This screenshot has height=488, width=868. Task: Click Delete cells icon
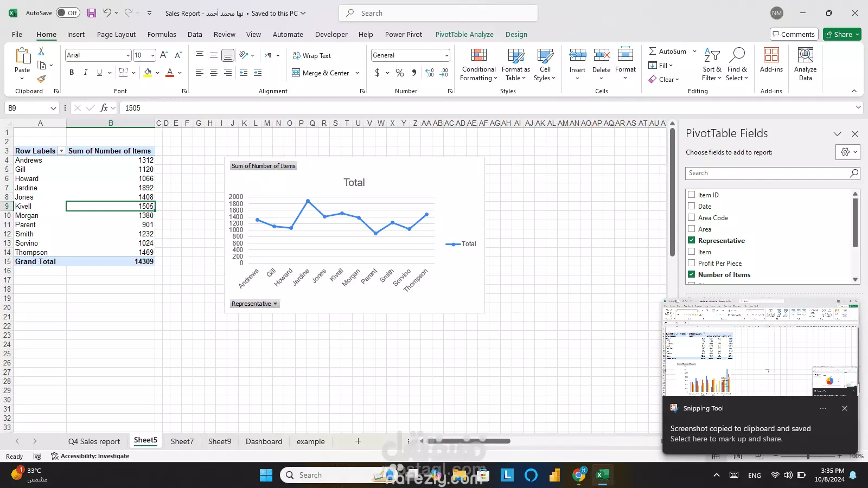click(x=601, y=55)
